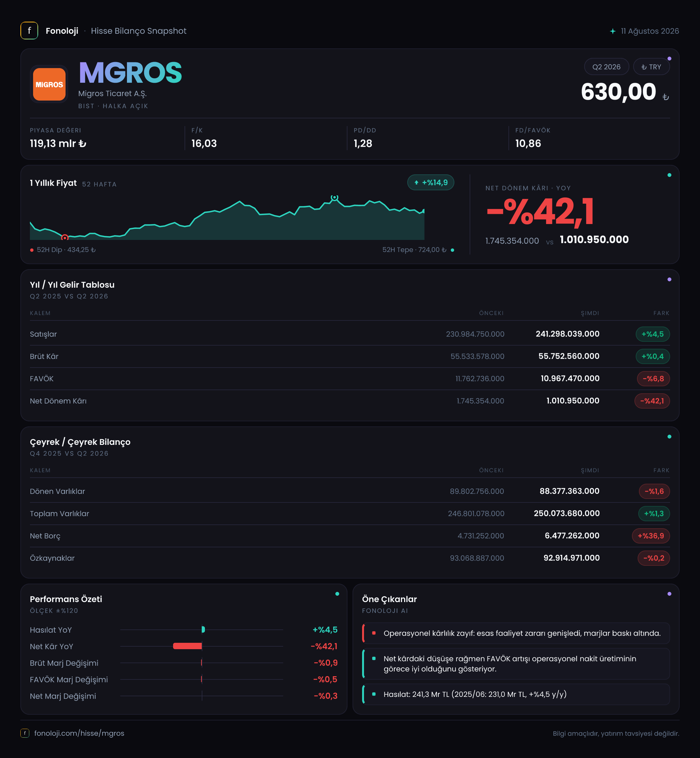Click the Q2 2026 period pill
The image size is (700, 758).
pos(606,67)
